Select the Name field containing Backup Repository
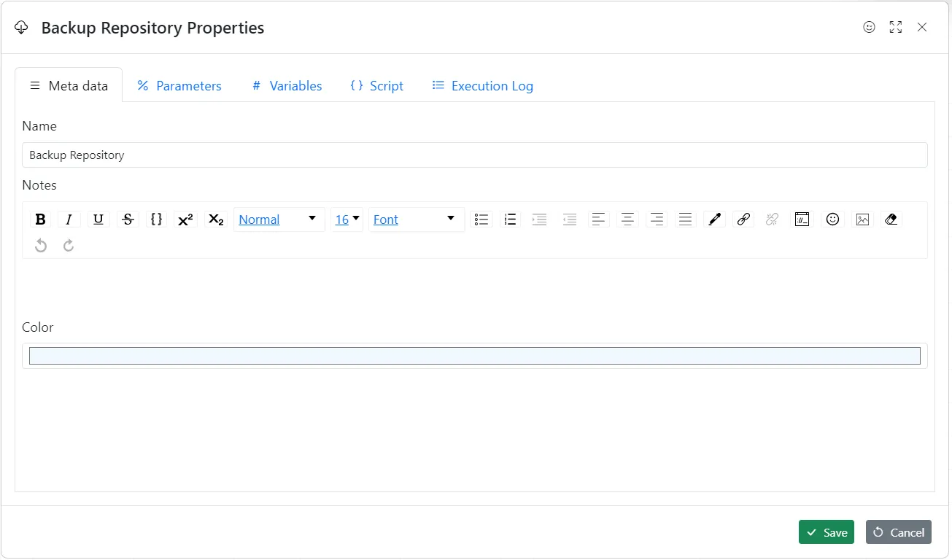The height and width of the screenshot is (560, 952). (x=475, y=155)
